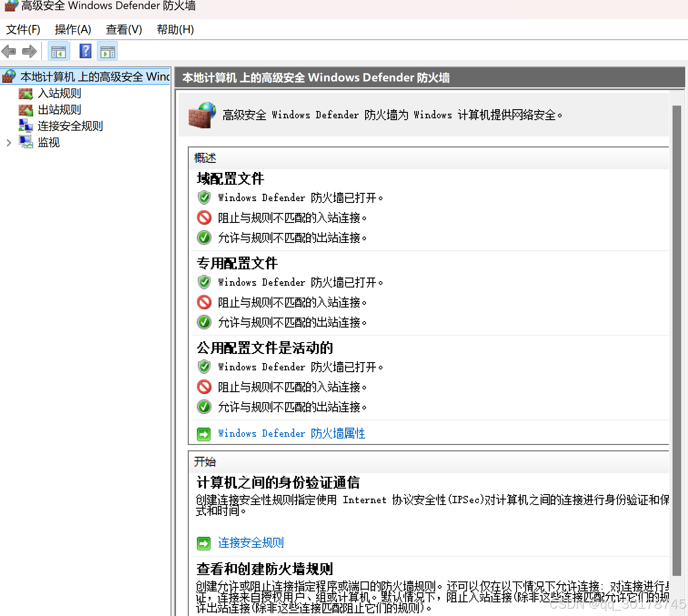Click the 出站规则 tree icon
This screenshot has width=688, height=616.
click(26, 110)
